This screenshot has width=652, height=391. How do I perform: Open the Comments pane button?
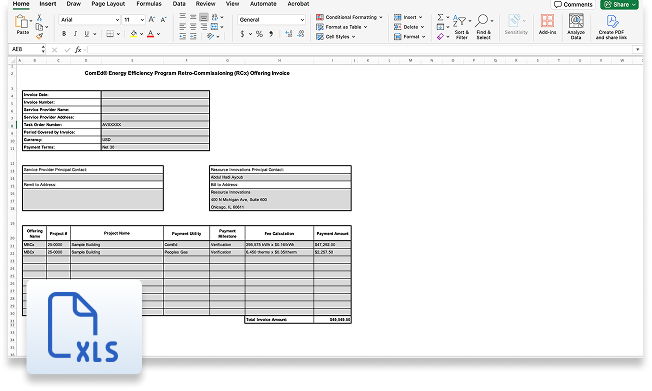tap(573, 5)
